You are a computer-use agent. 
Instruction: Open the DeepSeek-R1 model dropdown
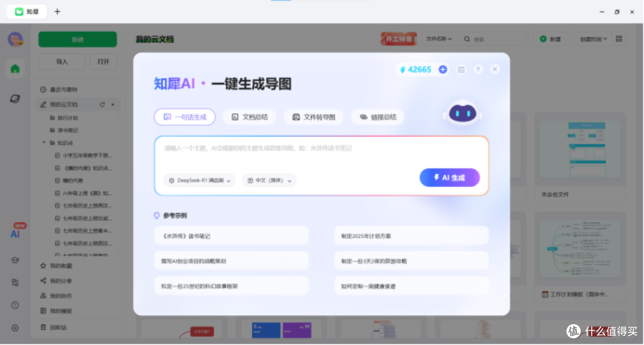(x=200, y=181)
